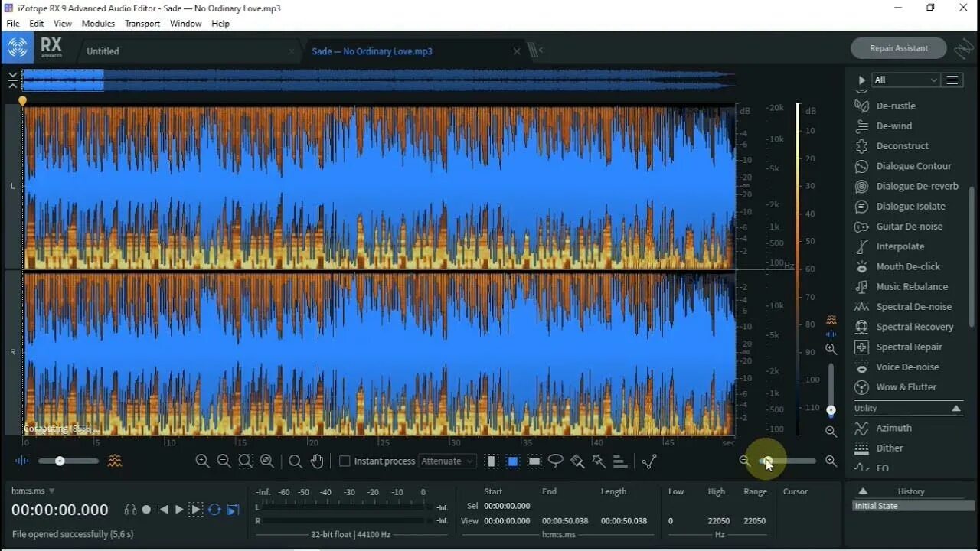Click the zoom out tool below the spectrogram
The width and height of the screenshot is (980, 551).
[224, 461]
